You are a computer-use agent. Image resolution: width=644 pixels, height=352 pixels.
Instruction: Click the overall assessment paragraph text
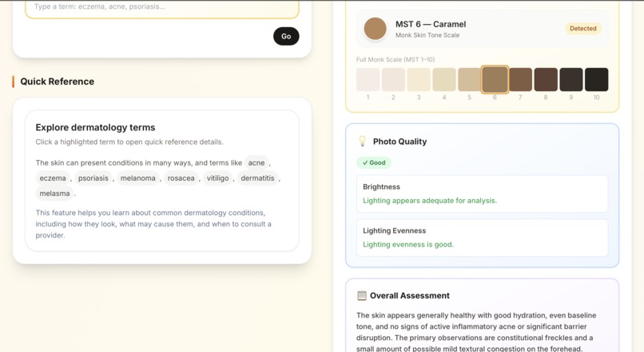point(476,332)
